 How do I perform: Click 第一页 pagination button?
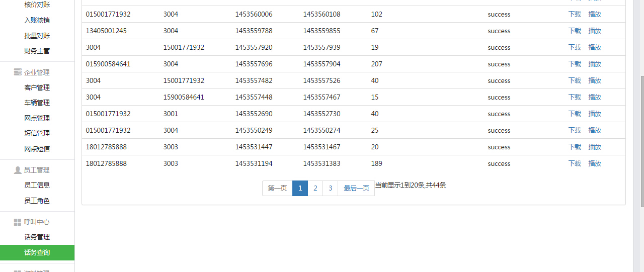tap(277, 188)
